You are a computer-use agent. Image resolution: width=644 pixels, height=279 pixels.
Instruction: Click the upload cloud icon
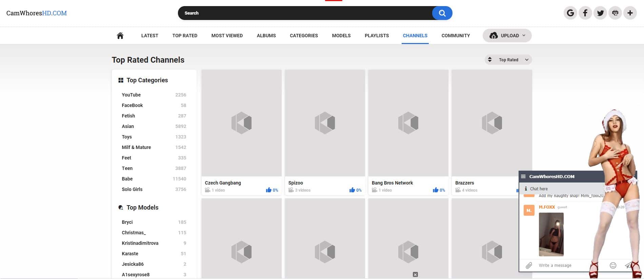coord(494,36)
